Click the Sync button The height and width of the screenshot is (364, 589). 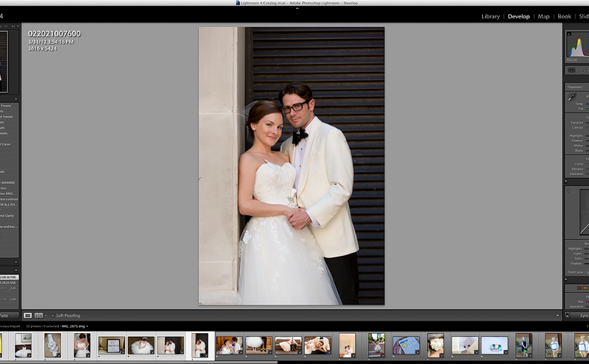(x=582, y=315)
